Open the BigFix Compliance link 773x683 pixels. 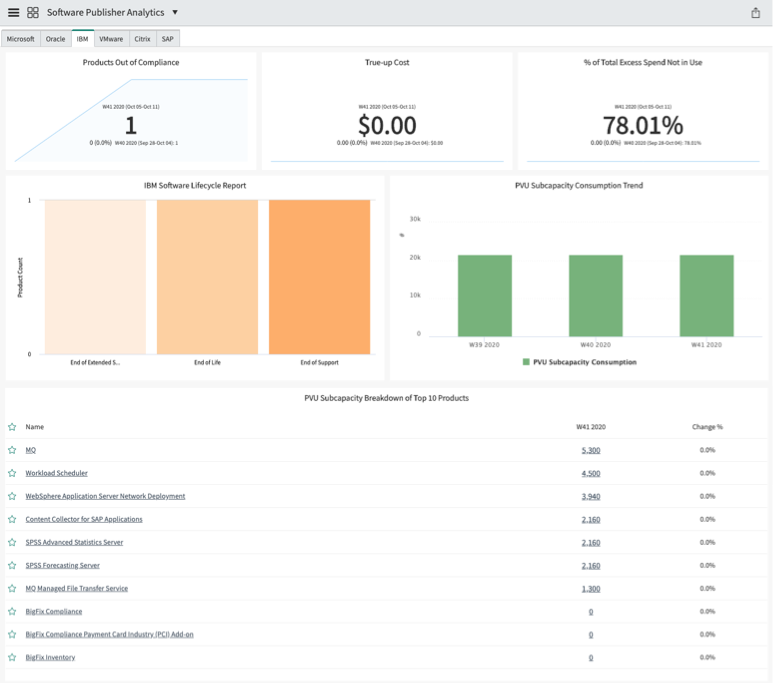pos(54,611)
